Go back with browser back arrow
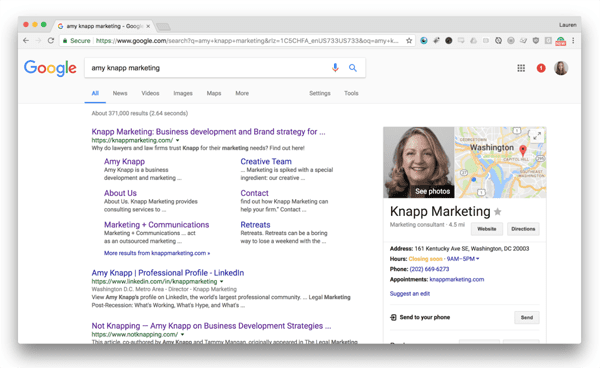Screen dimensions: 600x368 pyautogui.click(x=26, y=41)
